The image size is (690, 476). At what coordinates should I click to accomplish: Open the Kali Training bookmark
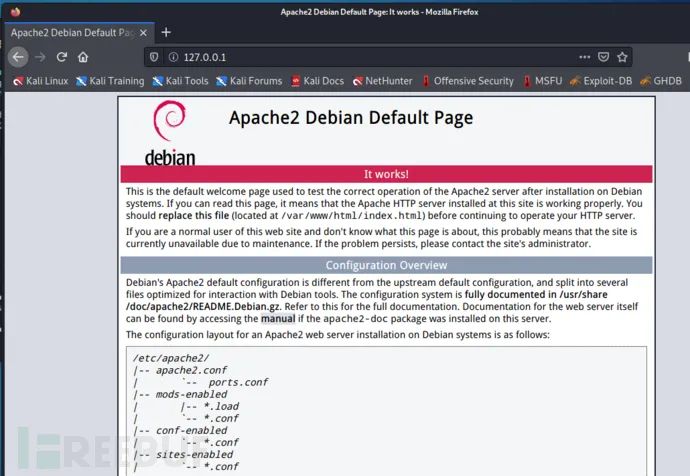110,81
